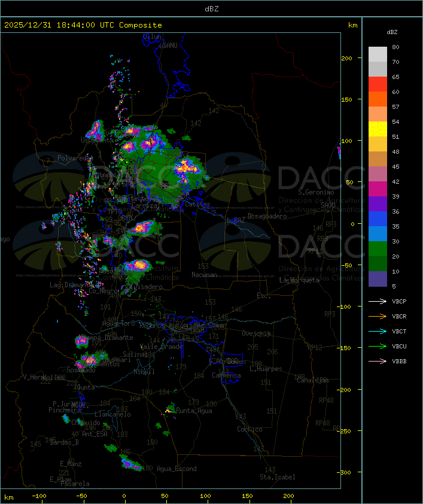Click the Polvaredas map label
The height and width of the screenshot is (504, 423).
75,158
